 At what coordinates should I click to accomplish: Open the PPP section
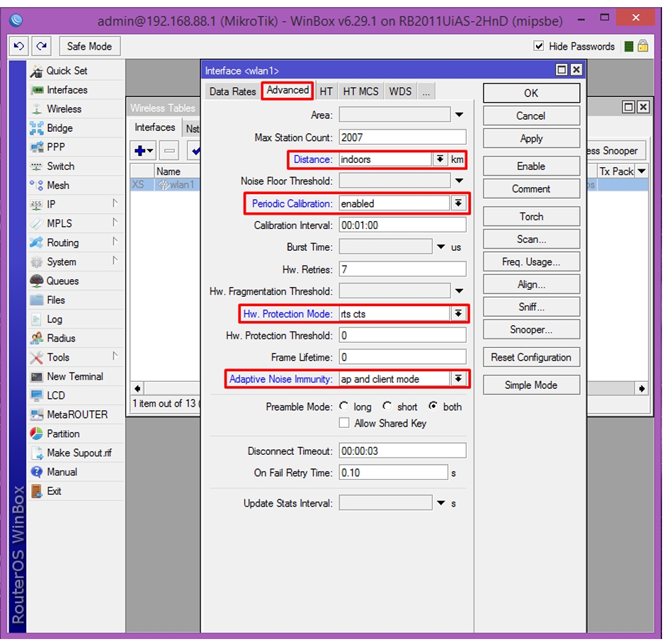coord(56,147)
